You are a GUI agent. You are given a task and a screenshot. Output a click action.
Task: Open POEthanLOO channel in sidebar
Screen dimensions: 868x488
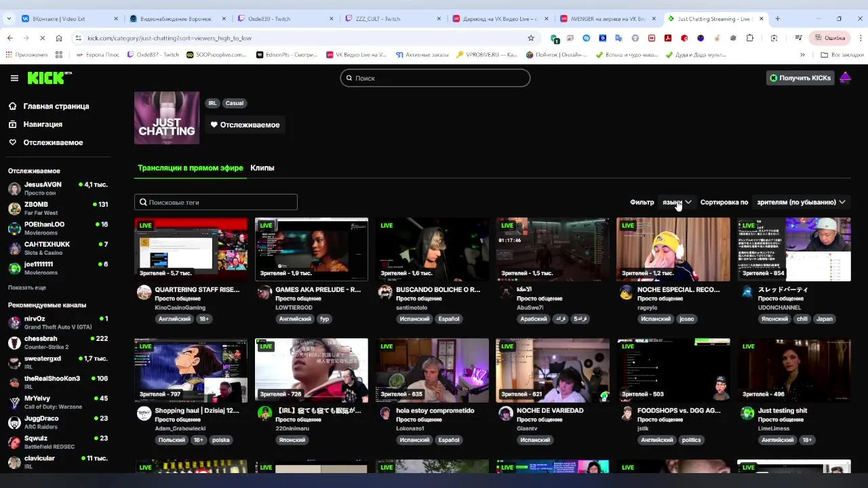click(x=58, y=228)
